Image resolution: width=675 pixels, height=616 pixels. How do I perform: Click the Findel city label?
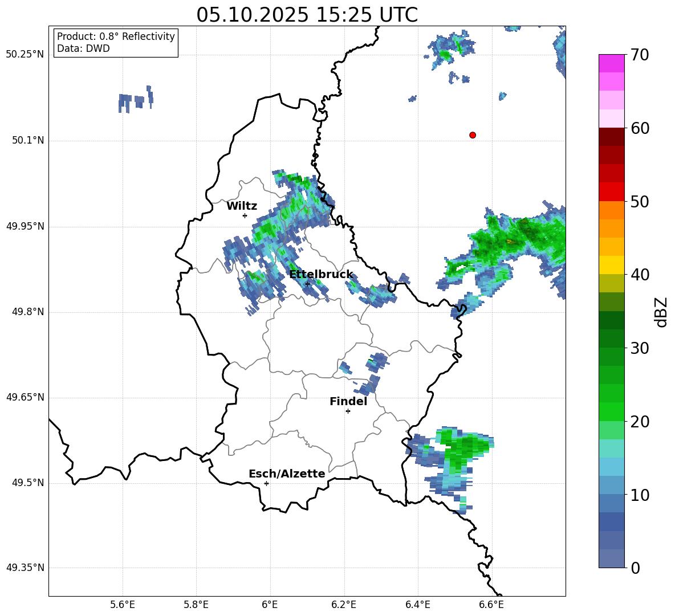click(x=348, y=401)
